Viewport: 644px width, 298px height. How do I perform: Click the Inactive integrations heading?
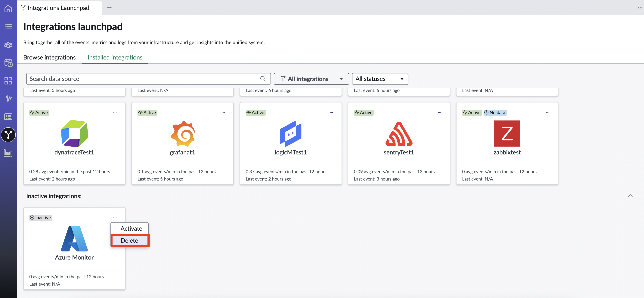[x=54, y=196]
